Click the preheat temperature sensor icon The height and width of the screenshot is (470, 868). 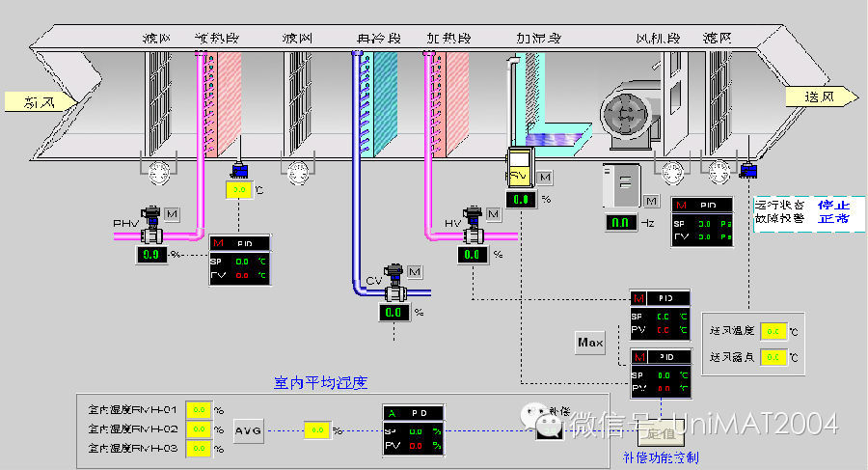(239, 172)
